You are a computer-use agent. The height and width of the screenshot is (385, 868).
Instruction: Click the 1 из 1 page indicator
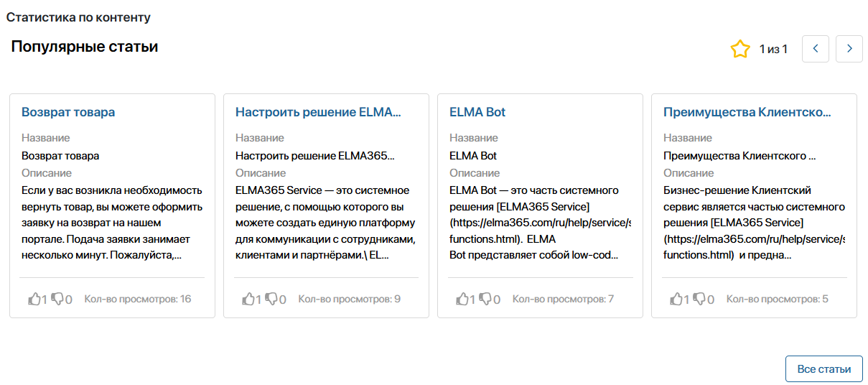[x=773, y=49]
